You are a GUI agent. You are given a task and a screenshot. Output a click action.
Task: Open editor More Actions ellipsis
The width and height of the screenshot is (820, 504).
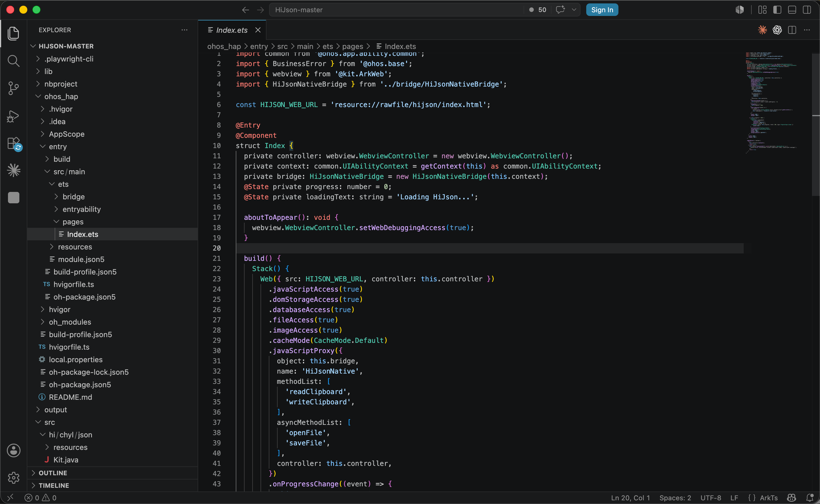click(807, 30)
